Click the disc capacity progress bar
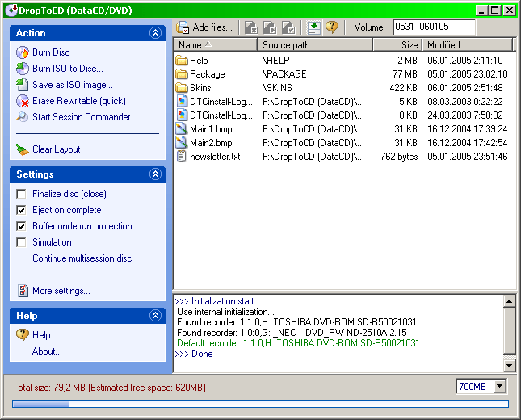 pos(260,404)
